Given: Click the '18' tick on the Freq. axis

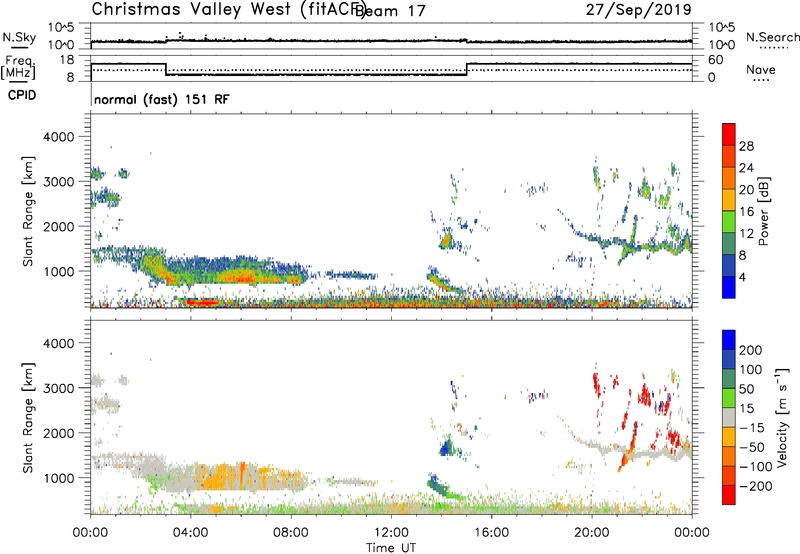Looking at the screenshot, I should coord(67,60).
